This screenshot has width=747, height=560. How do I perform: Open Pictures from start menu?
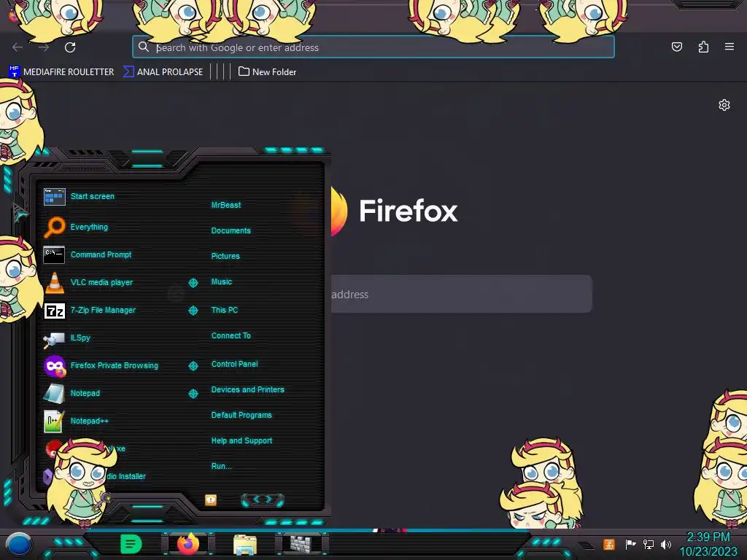(225, 256)
